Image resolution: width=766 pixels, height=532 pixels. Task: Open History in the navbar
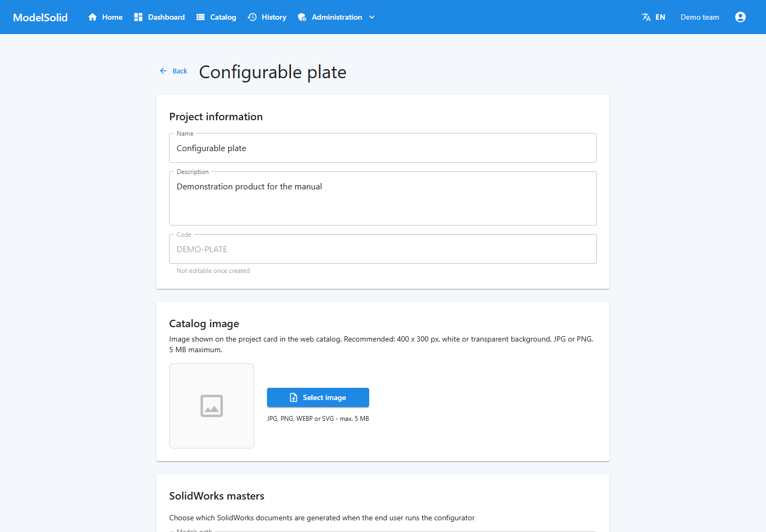pos(274,17)
